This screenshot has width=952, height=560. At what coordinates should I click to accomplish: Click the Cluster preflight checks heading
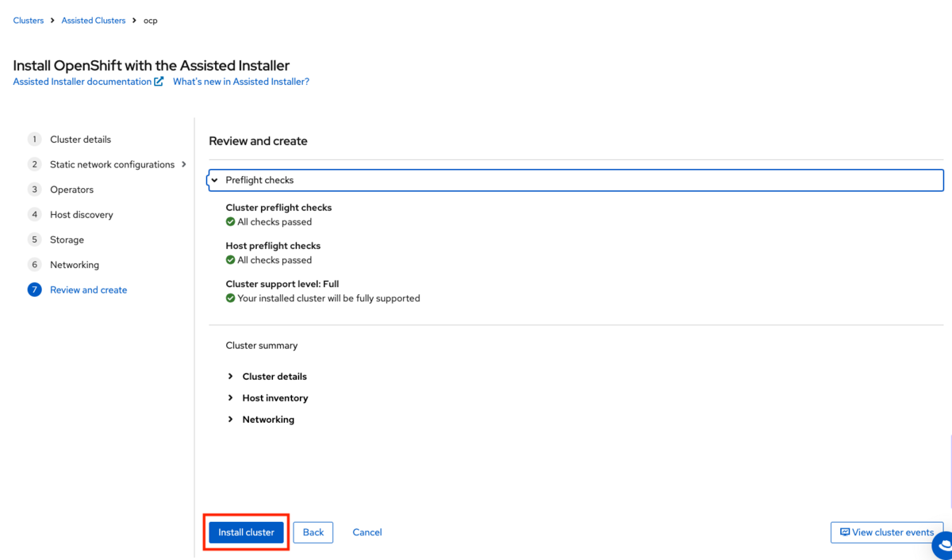(278, 208)
